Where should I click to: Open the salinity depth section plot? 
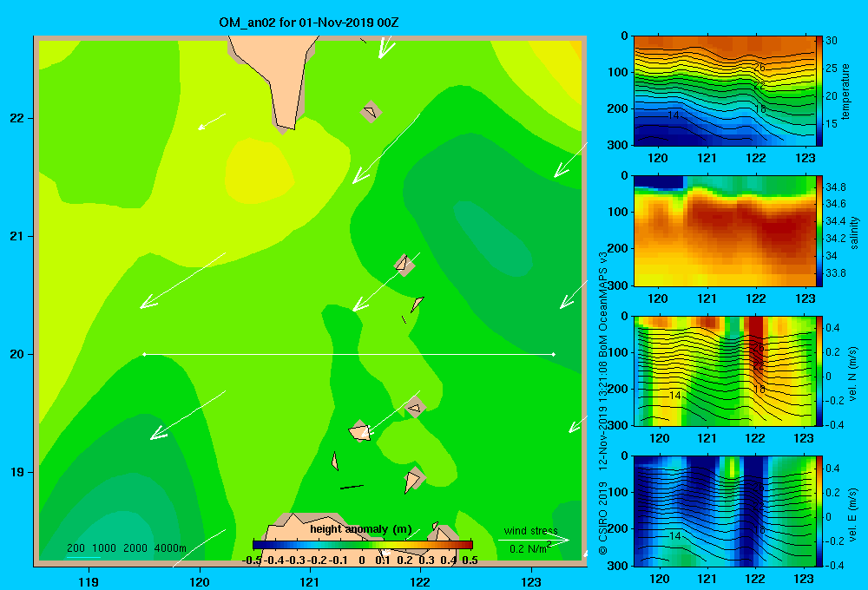pyautogui.click(x=724, y=231)
